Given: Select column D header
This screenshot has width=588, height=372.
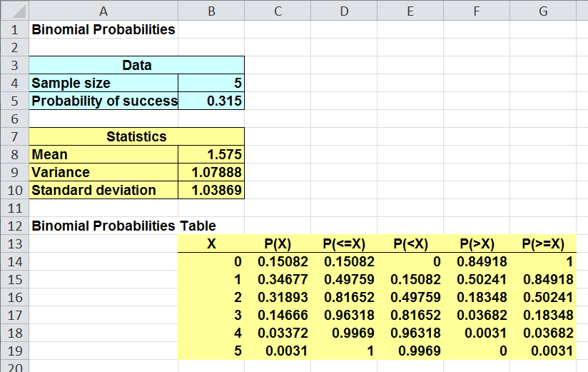Looking at the screenshot, I should (344, 11).
